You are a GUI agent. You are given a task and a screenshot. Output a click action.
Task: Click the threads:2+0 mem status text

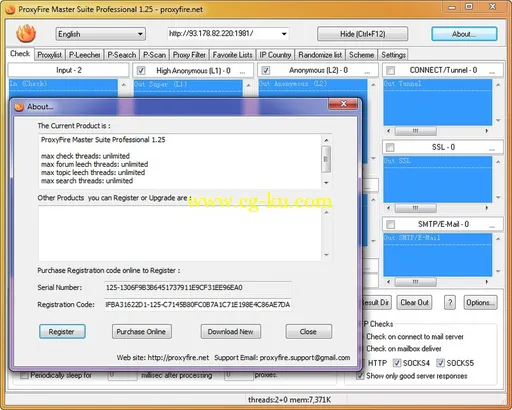tap(289, 400)
